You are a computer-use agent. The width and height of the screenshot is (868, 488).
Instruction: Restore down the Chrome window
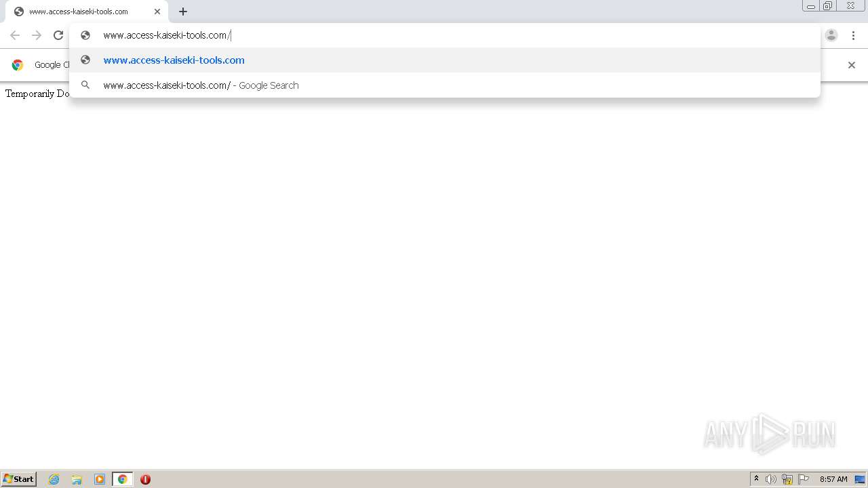click(x=828, y=6)
